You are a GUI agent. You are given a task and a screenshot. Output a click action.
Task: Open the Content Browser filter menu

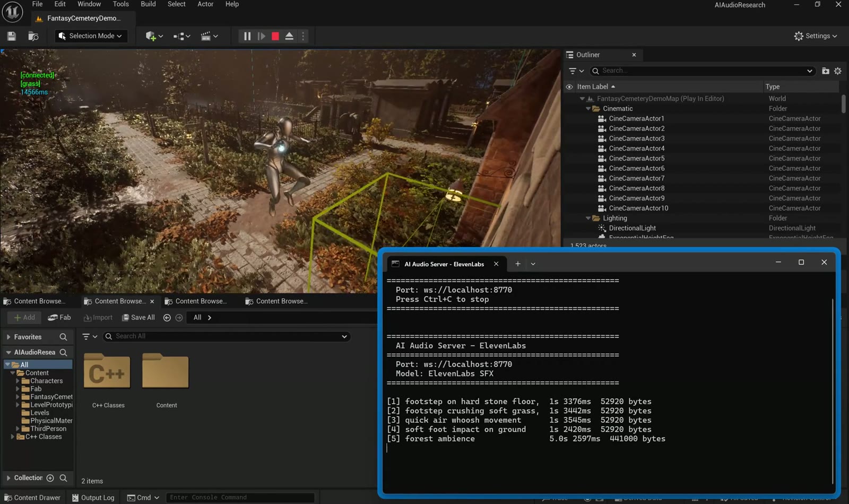[90, 336]
